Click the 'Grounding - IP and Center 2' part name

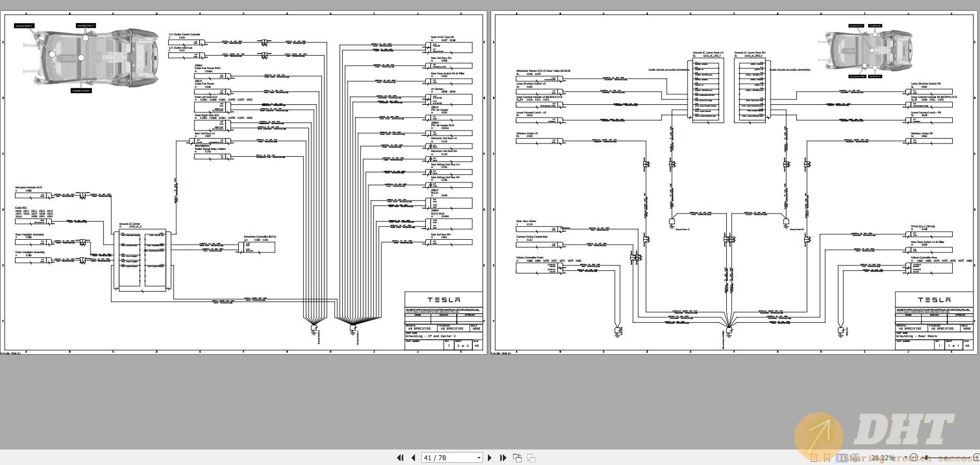tap(431, 336)
